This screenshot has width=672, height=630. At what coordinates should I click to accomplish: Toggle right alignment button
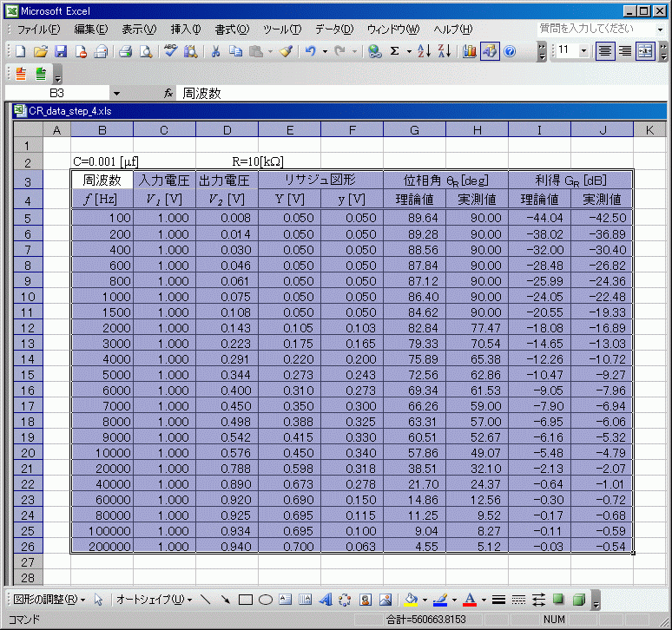[624, 51]
